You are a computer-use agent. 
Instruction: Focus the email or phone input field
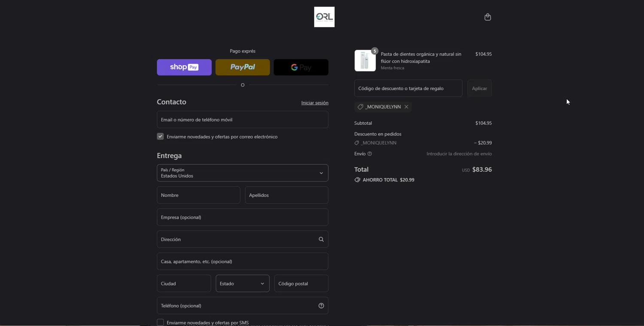pos(243,120)
